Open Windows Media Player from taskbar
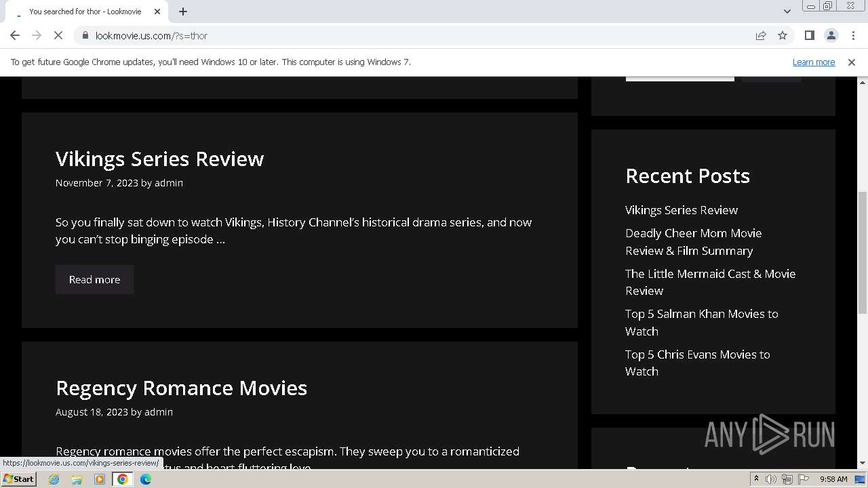Image resolution: width=868 pixels, height=488 pixels. pos(100,479)
